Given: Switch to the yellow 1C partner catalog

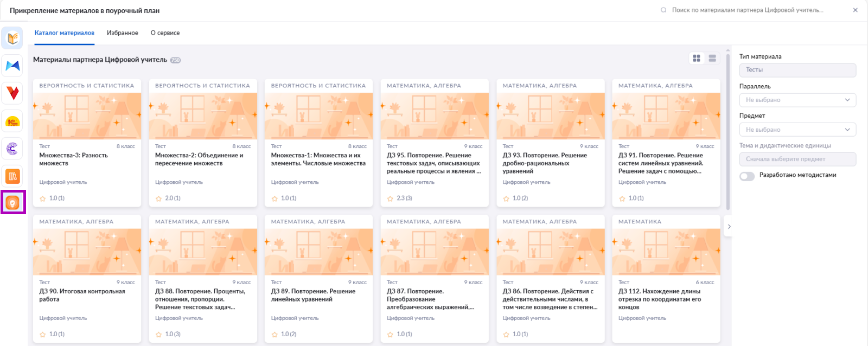Looking at the screenshot, I should click(x=12, y=121).
